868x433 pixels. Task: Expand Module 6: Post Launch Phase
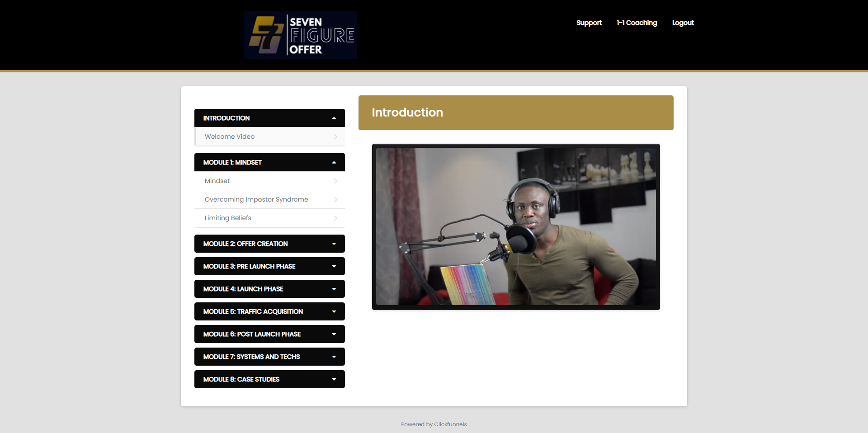(269, 334)
